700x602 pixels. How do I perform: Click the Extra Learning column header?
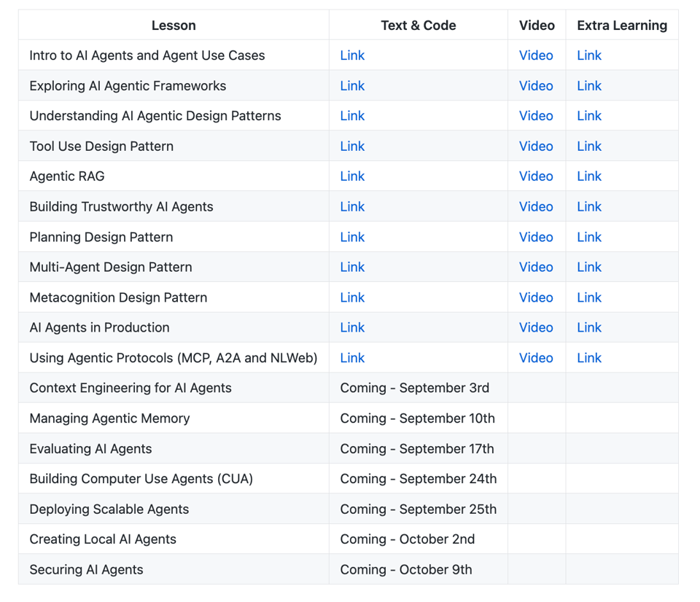click(x=622, y=26)
